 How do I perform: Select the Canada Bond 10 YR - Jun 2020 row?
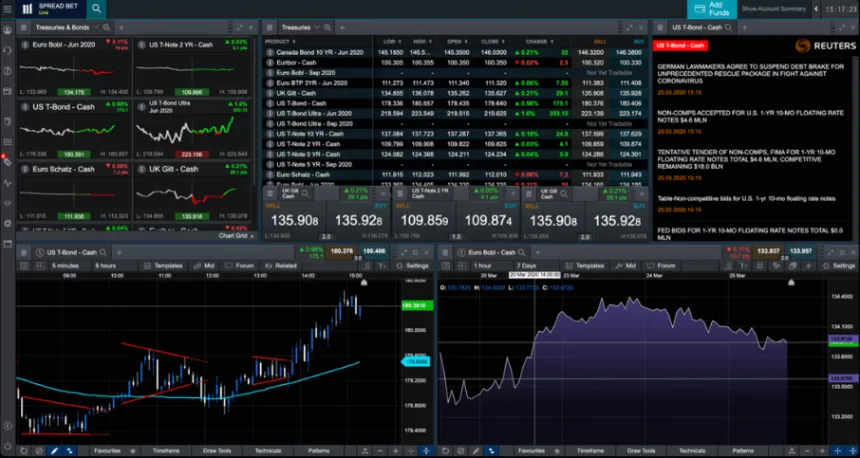pos(455,53)
